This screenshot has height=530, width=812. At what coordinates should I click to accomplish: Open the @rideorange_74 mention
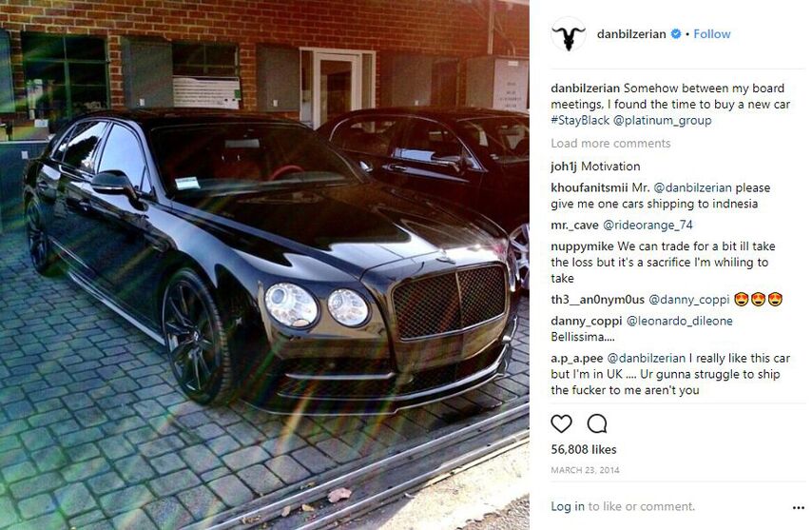(x=648, y=225)
